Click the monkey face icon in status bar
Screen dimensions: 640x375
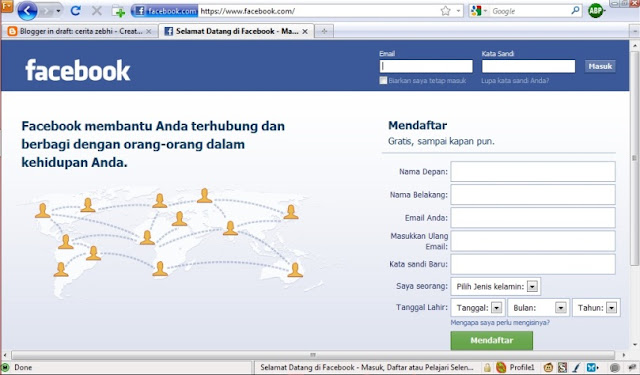pos(549,367)
